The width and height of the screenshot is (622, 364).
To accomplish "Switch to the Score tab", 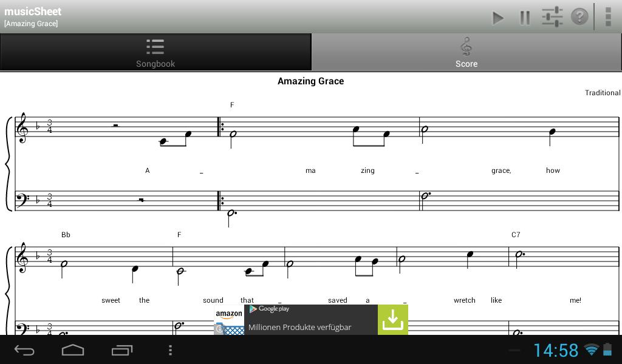I will coord(466,52).
